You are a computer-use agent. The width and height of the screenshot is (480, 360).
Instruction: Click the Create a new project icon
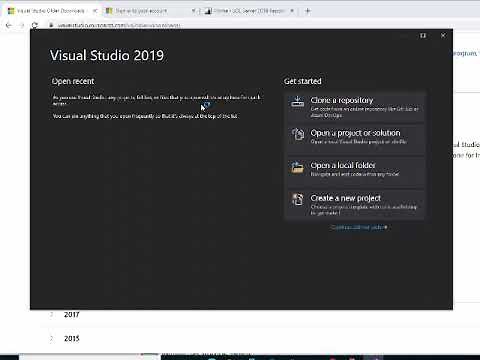click(x=298, y=200)
